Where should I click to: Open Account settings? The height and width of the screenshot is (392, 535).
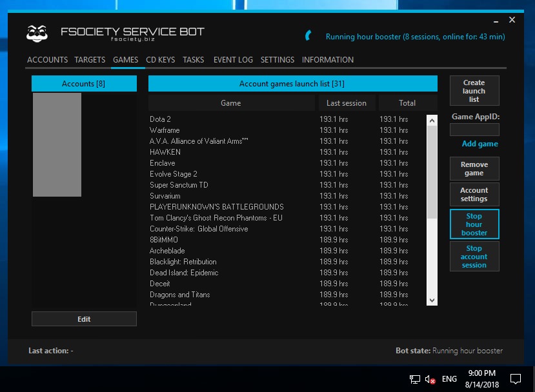pyautogui.click(x=474, y=194)
